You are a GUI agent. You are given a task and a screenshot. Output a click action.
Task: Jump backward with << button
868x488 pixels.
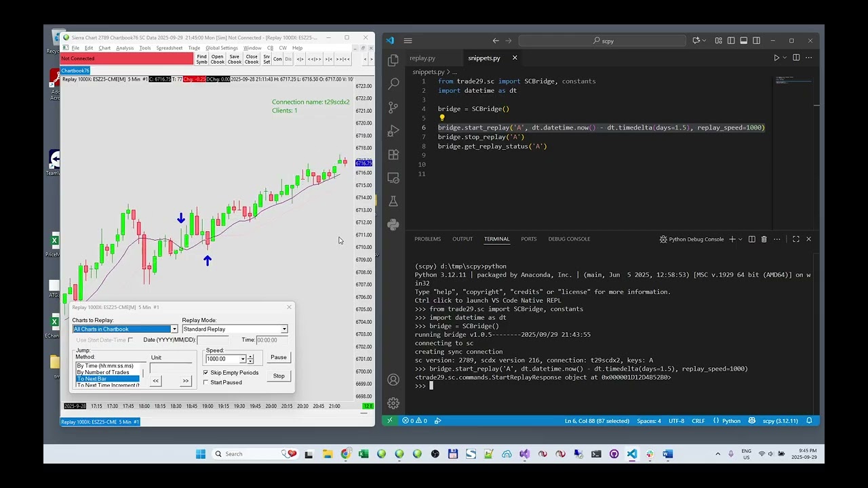(x=156, y=381)
